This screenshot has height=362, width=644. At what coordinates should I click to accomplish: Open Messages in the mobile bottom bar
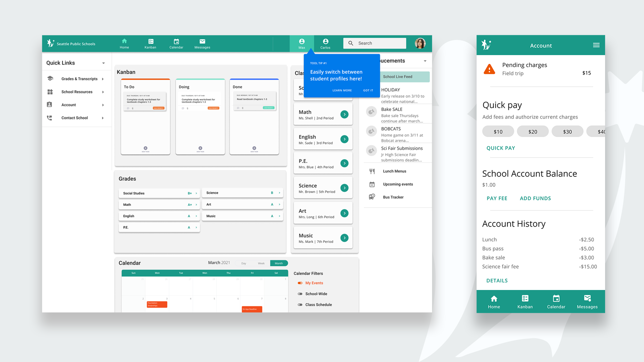point(587,302)
